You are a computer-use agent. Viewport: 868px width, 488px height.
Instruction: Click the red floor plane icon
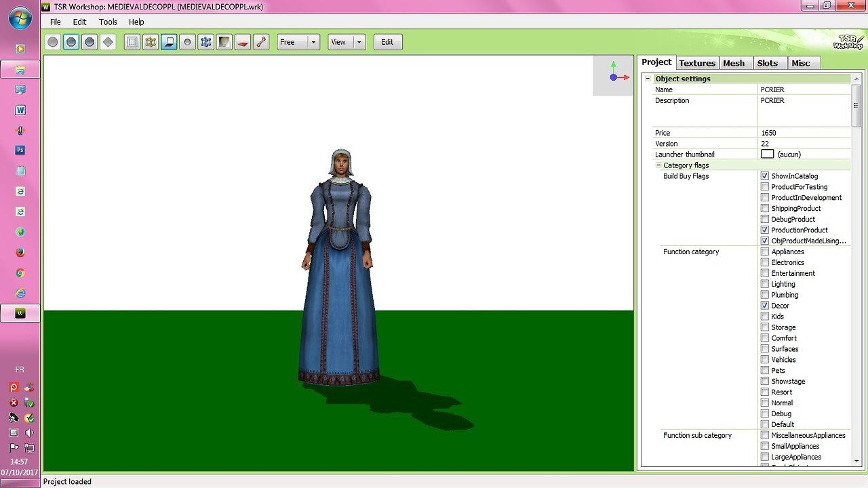pos(242,42)
